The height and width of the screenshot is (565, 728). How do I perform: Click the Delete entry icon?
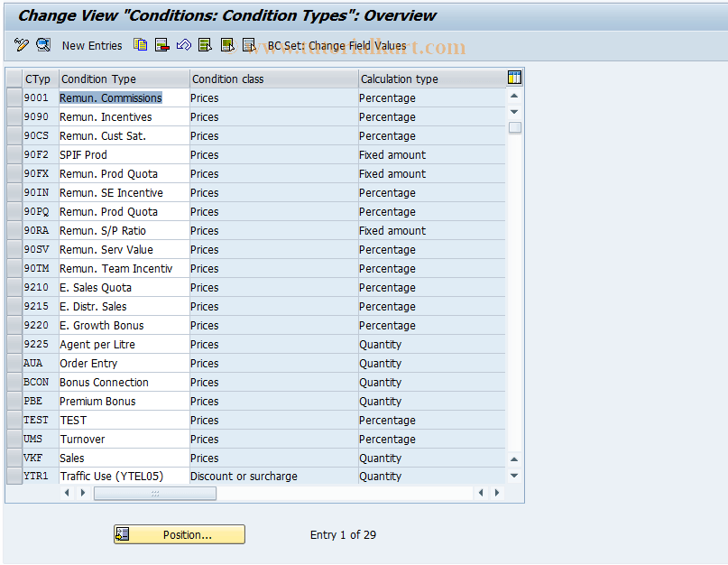click(x=161, y=45)
